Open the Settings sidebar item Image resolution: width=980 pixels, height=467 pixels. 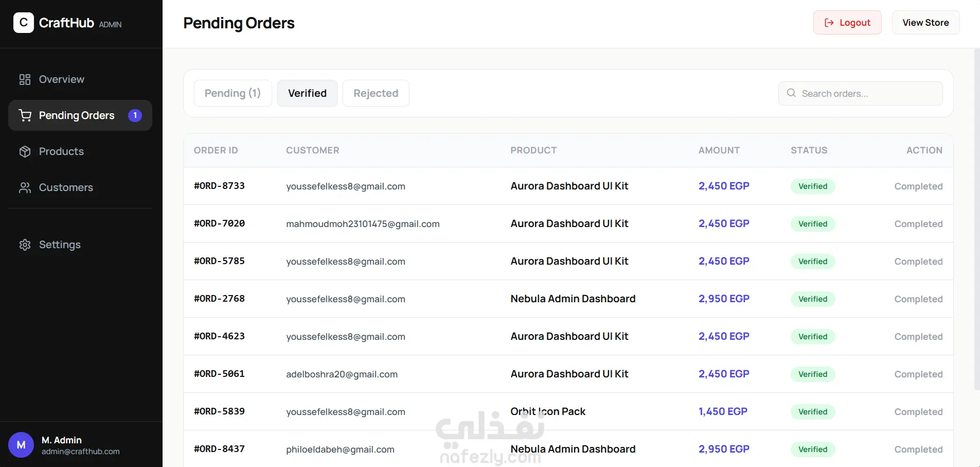(x=80, y=245)
